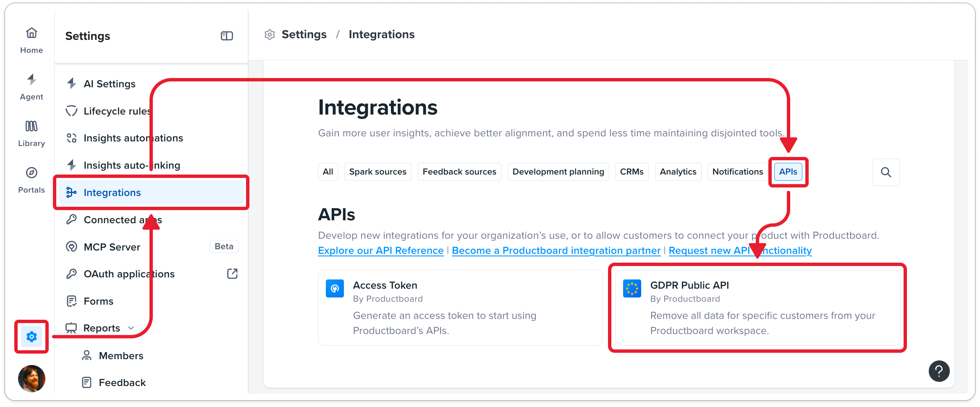This screenshot has height=407, width=980.
Task: Select the Spark sources filter tab
Action: point(378,172)
